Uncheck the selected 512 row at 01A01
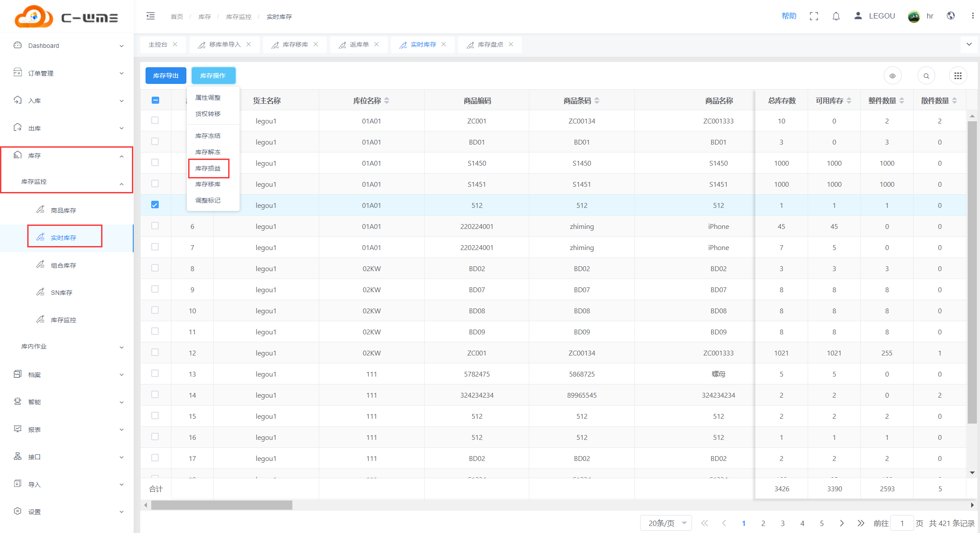This screenshot has height=533, width=980. pos(155,205)
